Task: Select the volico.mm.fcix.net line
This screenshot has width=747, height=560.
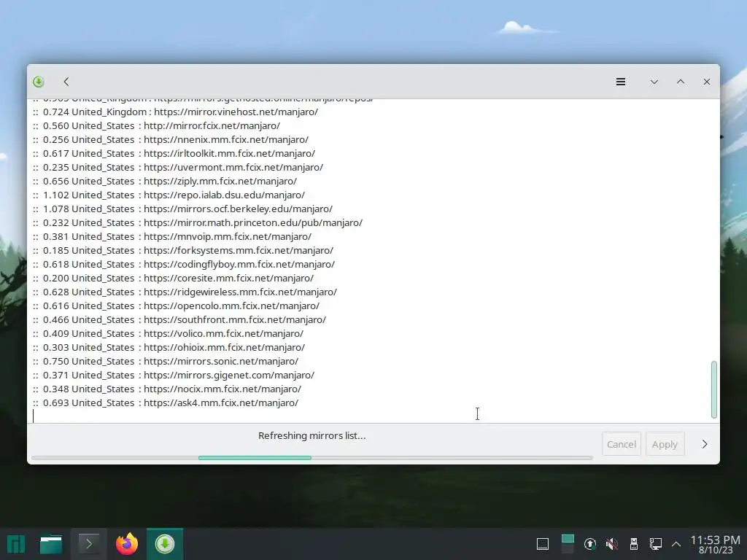Action: pos(169,332)
